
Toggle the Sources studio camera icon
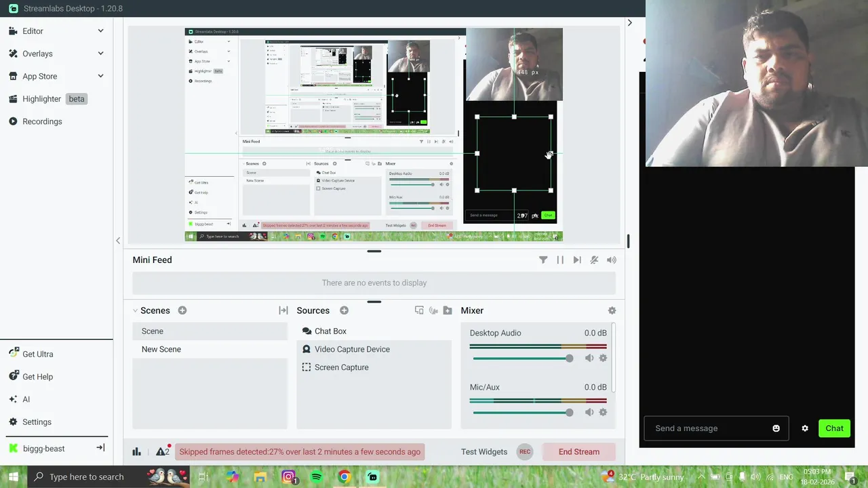[433, 310]
